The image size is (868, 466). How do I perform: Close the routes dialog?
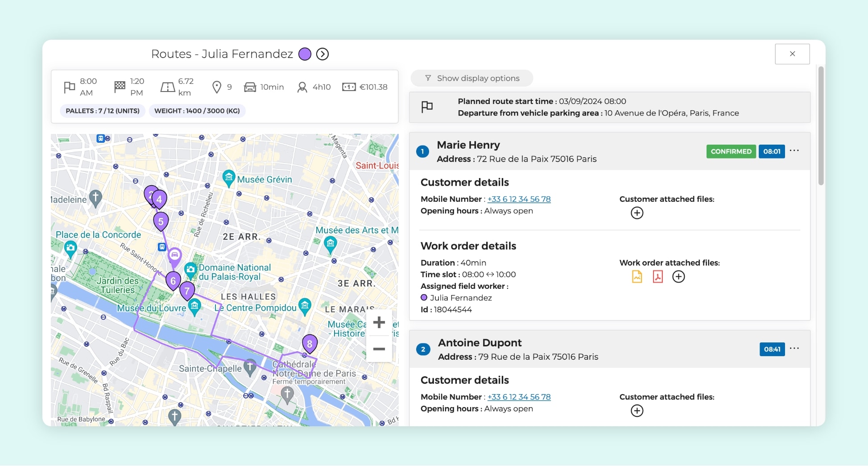(792, 54)
